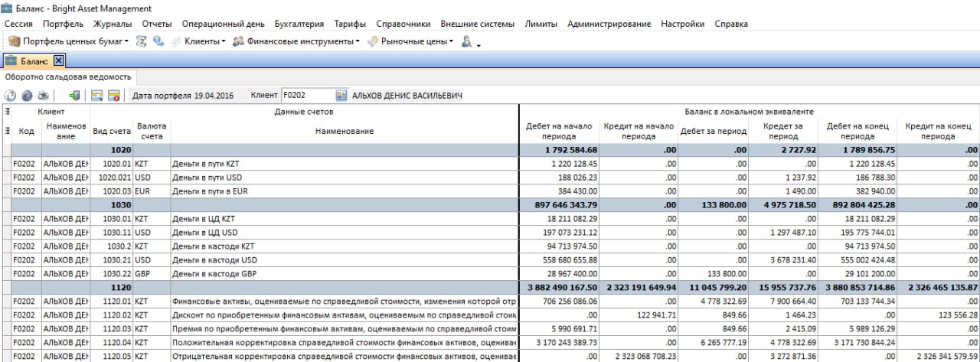
Task: Click the hourglass icon in main toolbar
Action: point(142,41)
